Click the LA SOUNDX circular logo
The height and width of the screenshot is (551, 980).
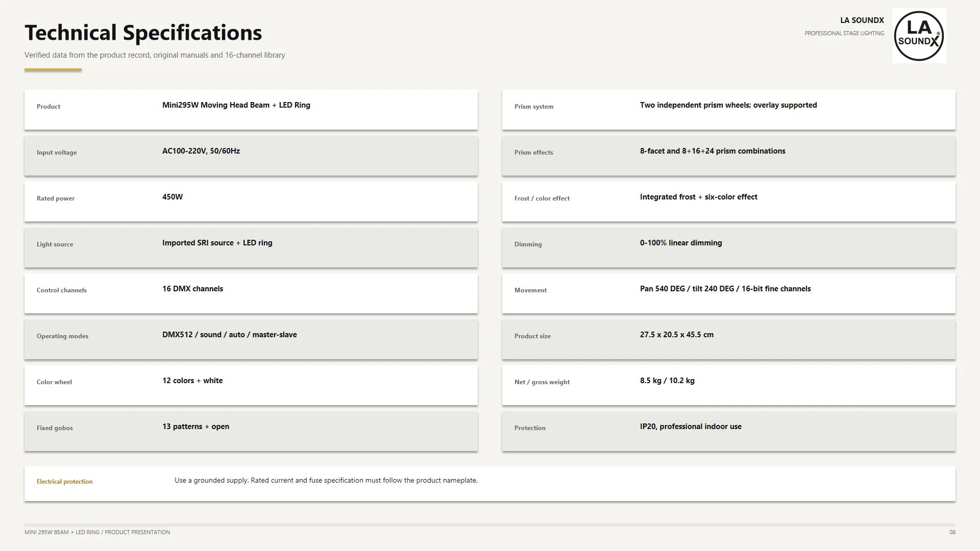tap(919, 36)
